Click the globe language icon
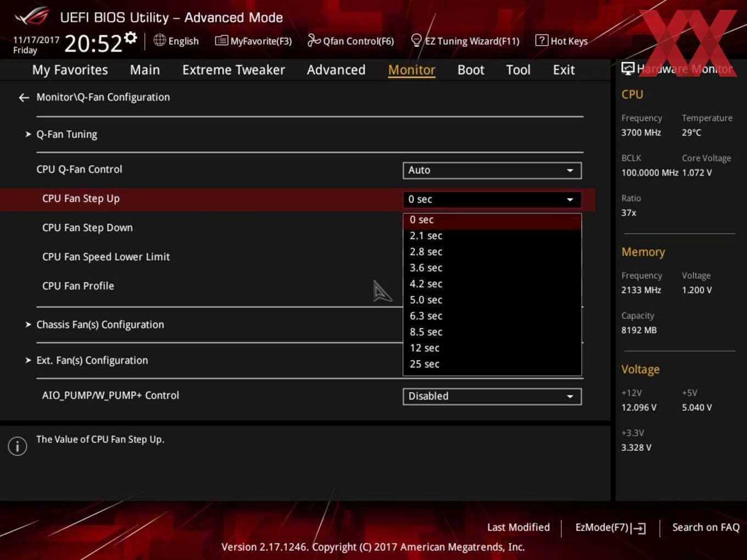This screenshot has width=747, height=560. 159,40
